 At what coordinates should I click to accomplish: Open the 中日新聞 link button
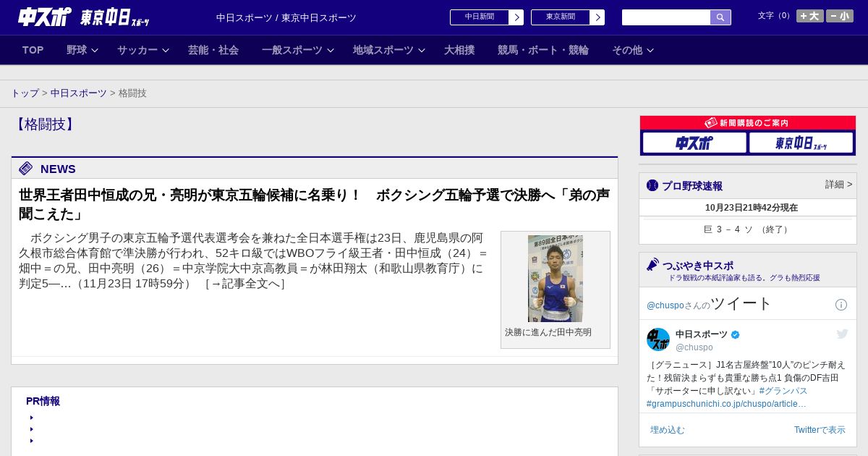pyautogui.click(x=487, y=17)
